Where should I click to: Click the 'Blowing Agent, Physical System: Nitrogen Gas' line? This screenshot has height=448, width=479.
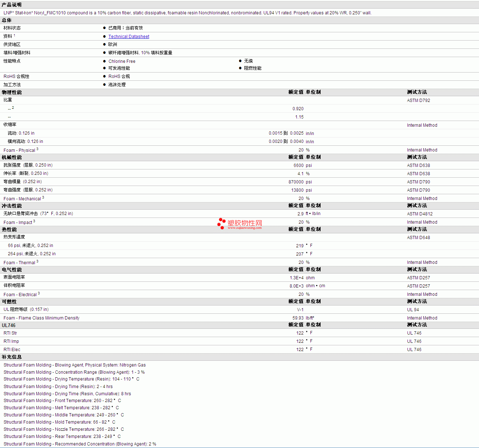[x=75, y=365]
